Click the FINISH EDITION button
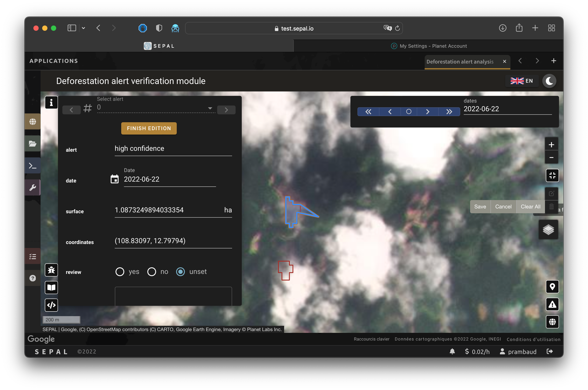 (149, 128)
